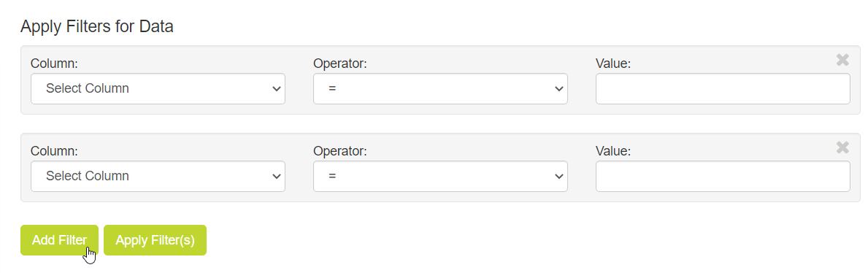The height and width of the screenshot is (273, 868).
Task: Delete the second filter row using X icon
Action: click(842, 147)
